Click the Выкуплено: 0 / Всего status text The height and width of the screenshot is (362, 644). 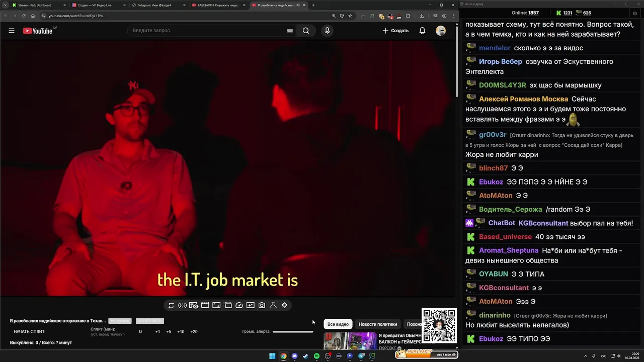(41, 343)
